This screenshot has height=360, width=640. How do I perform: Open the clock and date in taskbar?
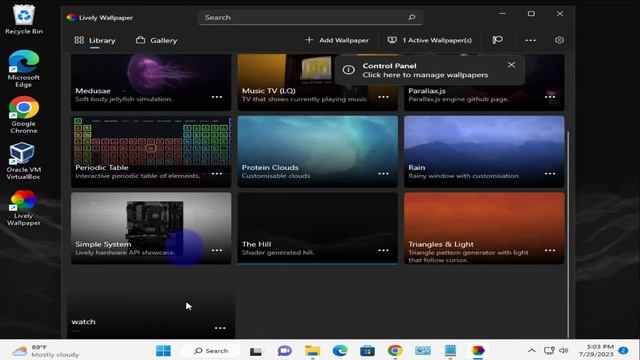coord(596,351)
